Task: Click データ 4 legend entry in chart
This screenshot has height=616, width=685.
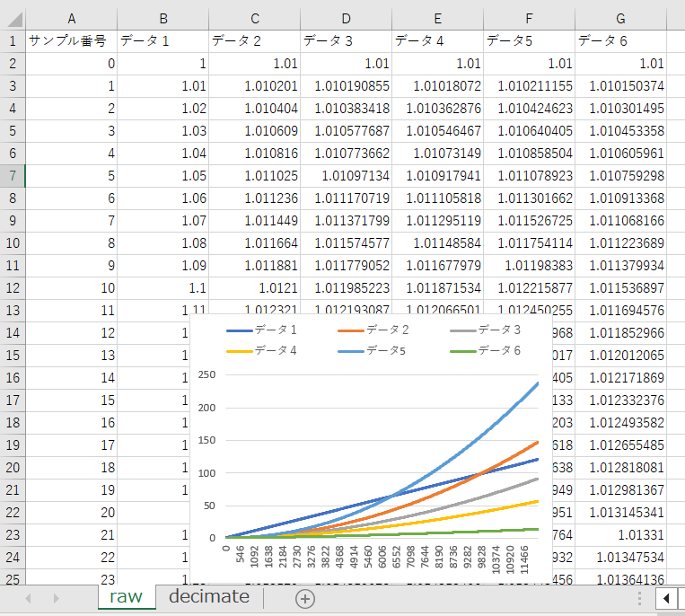Action: [x=261, y=350]
